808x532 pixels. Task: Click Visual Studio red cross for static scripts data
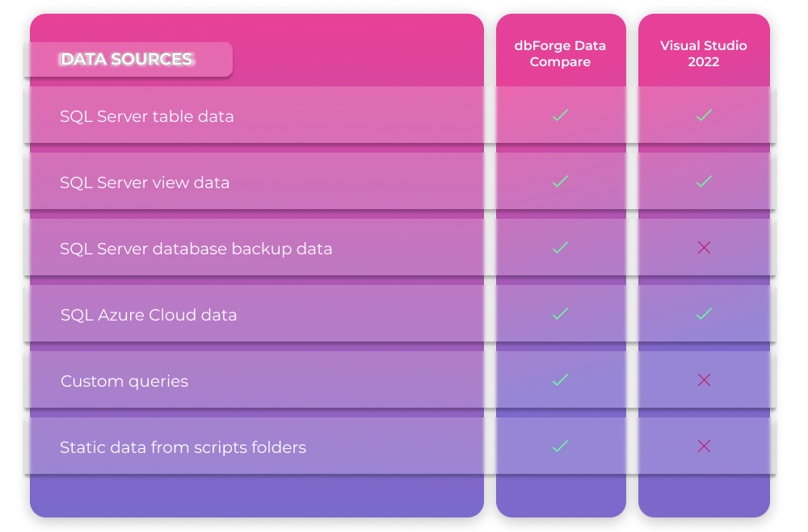tap(704, 446)
